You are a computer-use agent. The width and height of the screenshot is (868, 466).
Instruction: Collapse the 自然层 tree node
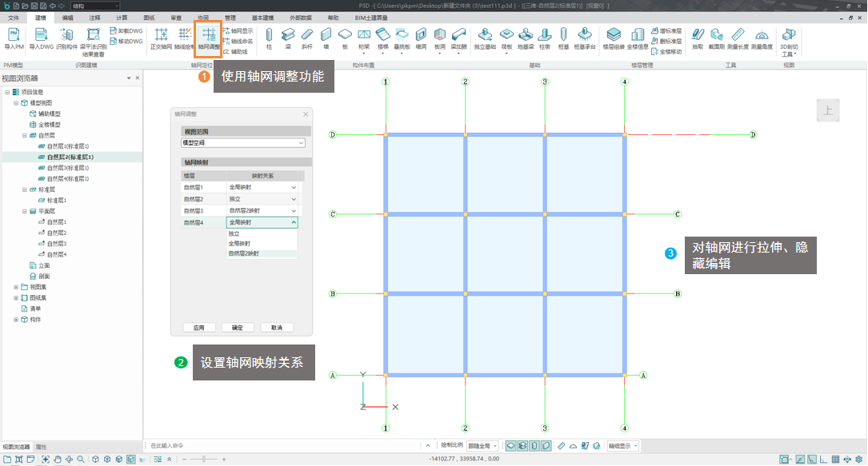(25, 136)
